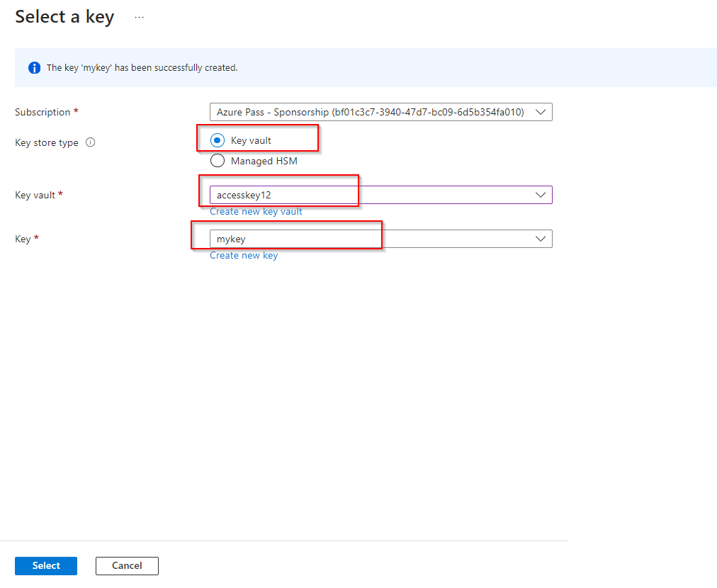Click the Create new key vault link
Viewport: 717px width, 588px height.
tap(256, 211)
